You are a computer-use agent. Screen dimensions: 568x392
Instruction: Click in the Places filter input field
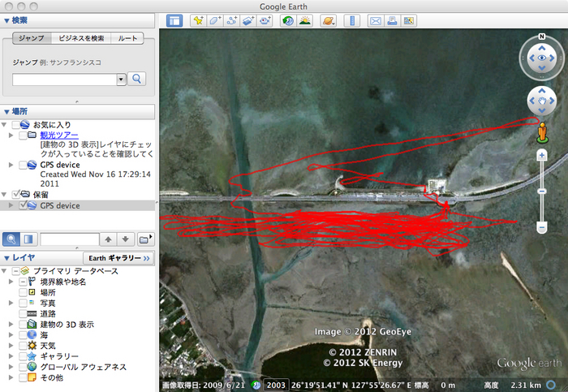70,239
